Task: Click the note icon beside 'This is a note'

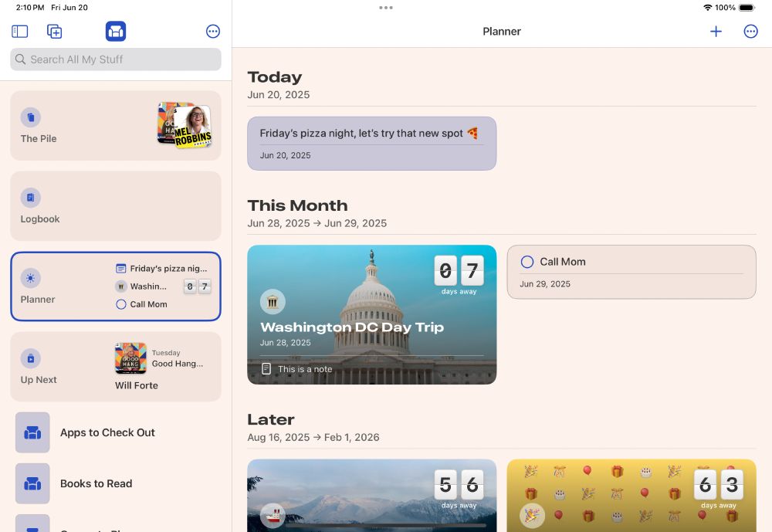Action: click(266, 368)
